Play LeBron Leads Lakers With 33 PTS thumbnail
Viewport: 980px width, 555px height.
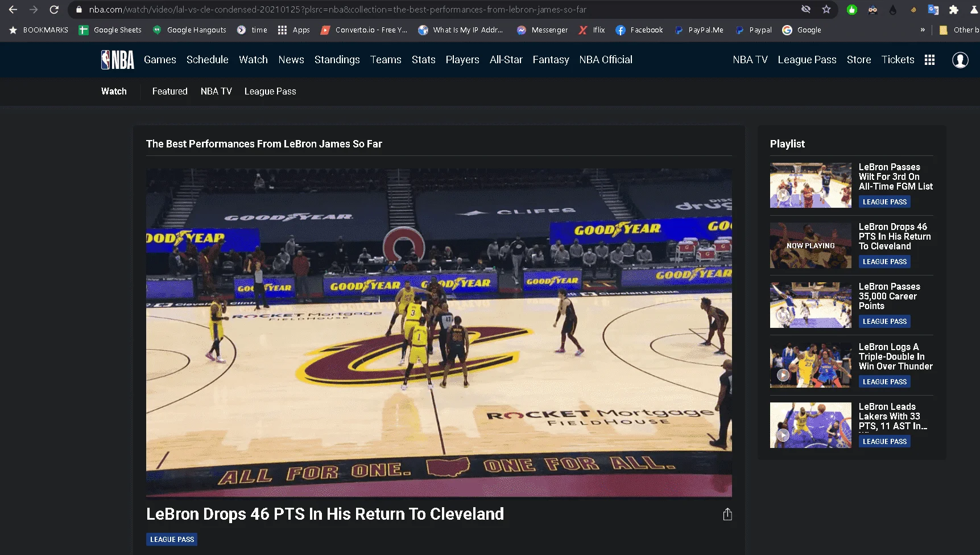(x=811, y=425)
